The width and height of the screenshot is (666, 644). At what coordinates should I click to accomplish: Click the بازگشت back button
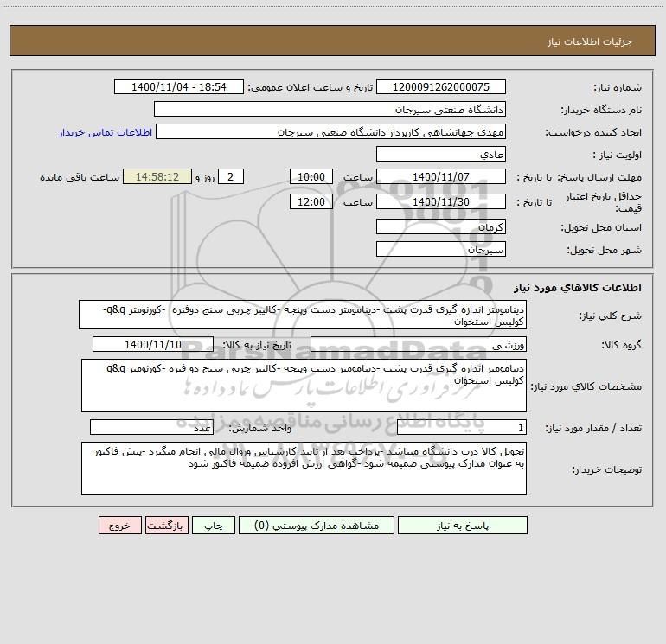[x=166, y=526]
